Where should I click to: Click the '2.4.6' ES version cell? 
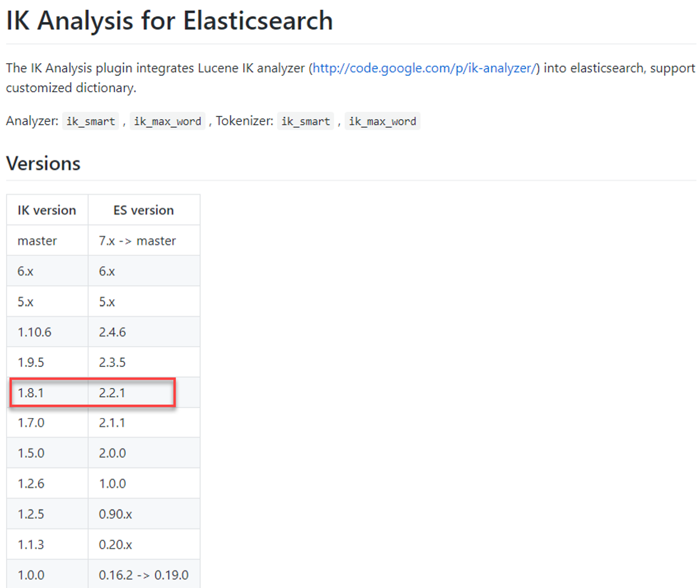coord(144,332)
